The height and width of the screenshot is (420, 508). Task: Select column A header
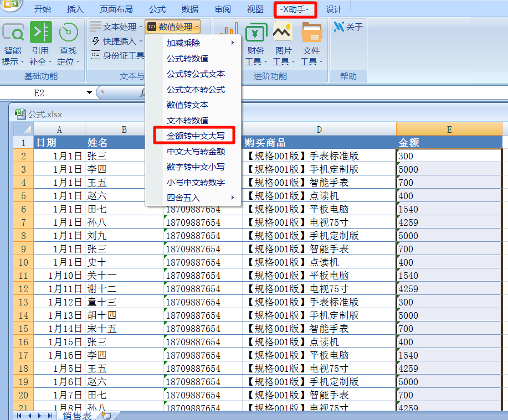point(59,129)
